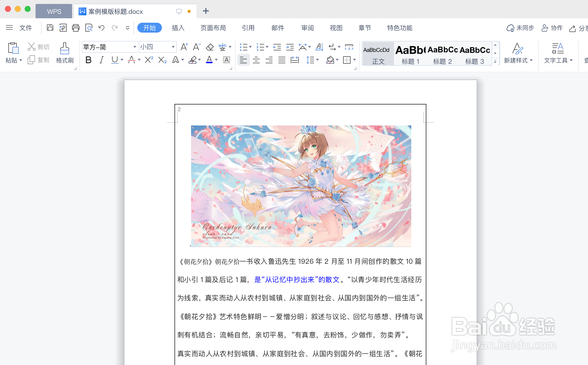Click the 协作 collaboration button
The height and width of the screenshot is (365, 588).
552,28
